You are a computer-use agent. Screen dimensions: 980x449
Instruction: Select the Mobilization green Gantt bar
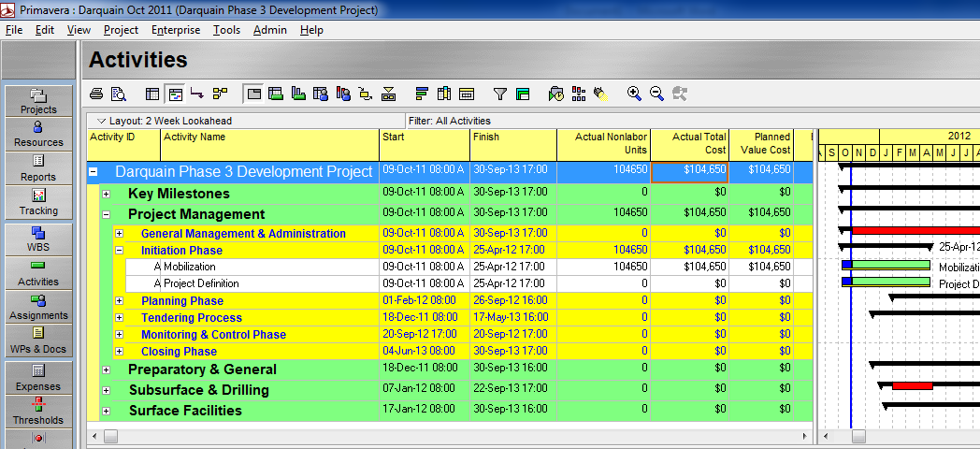pyautogui.click(x=890, y=266)
